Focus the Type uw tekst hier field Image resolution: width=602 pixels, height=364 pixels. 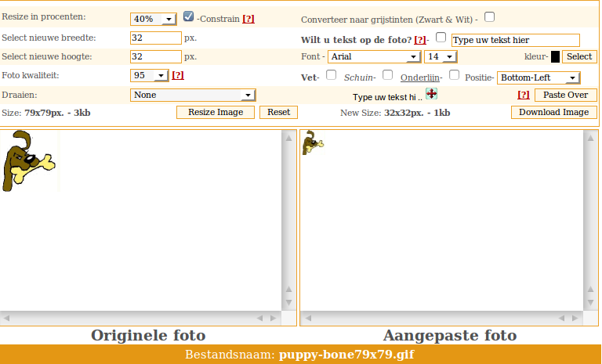click(516, 40)
